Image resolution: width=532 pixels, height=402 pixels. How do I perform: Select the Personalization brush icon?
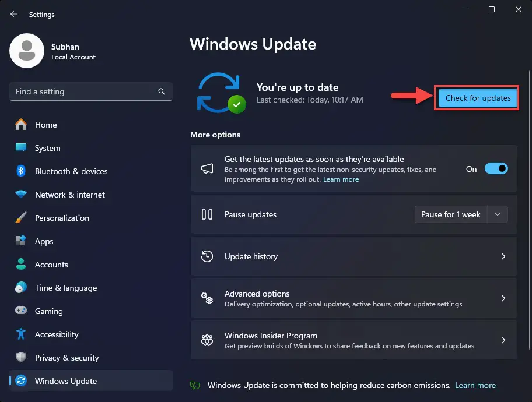pos(20,218)
